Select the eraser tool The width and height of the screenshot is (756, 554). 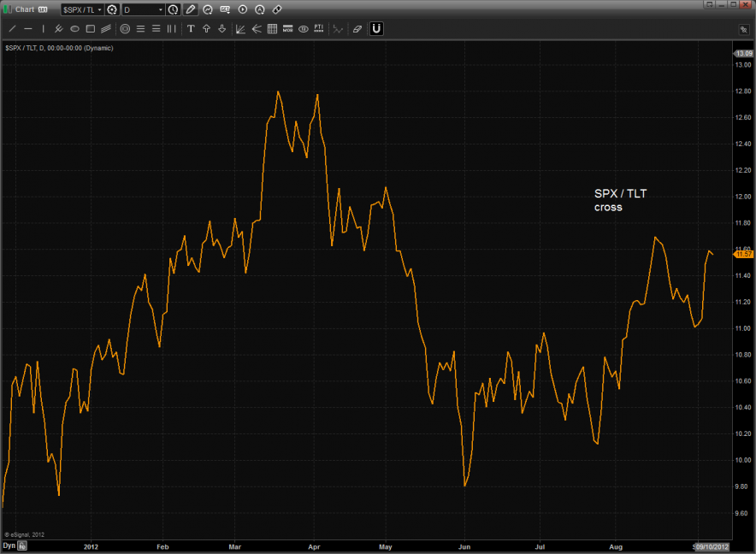point(357,29)
